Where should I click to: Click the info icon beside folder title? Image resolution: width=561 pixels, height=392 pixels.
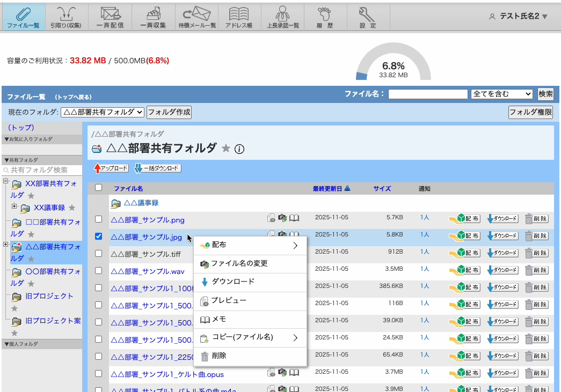tap(239, 149)
